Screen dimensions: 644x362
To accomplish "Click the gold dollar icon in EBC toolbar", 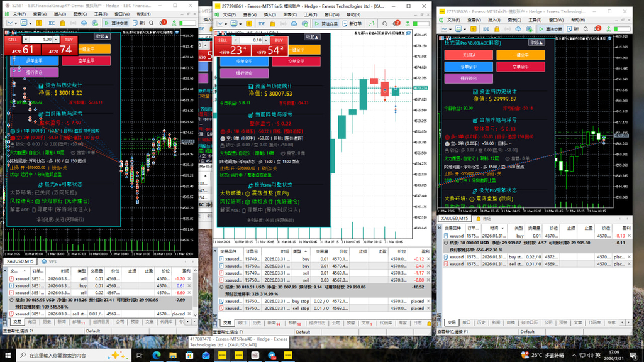I will (39, 23).
